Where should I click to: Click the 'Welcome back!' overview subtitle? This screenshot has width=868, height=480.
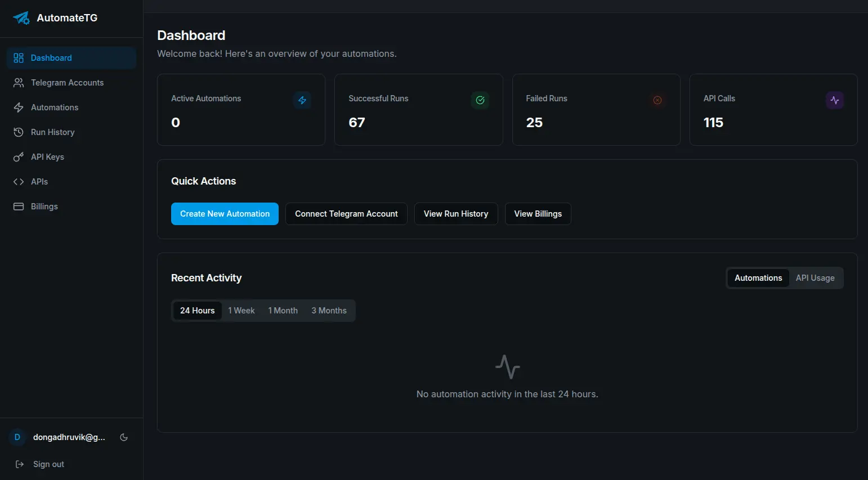click(277, 53)
